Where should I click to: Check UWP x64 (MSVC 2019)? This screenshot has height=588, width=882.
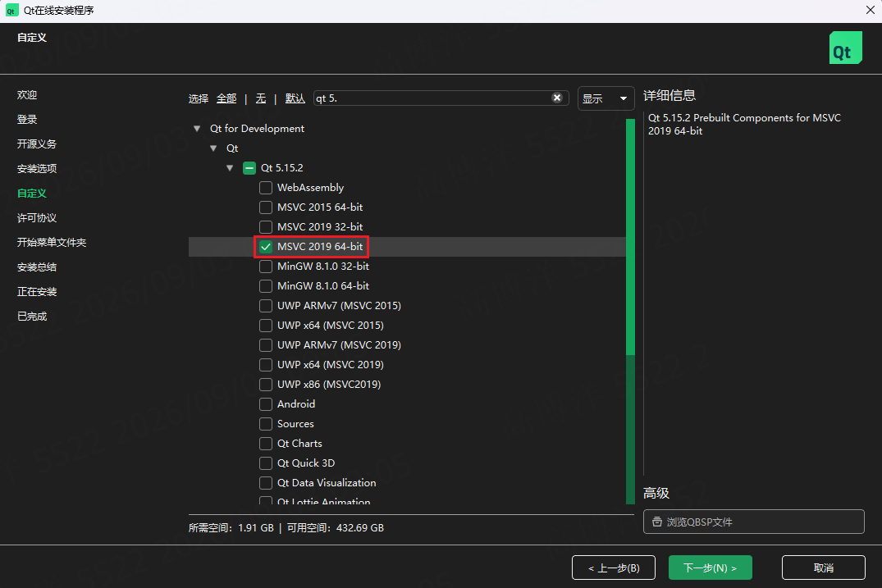pos(266,365)
